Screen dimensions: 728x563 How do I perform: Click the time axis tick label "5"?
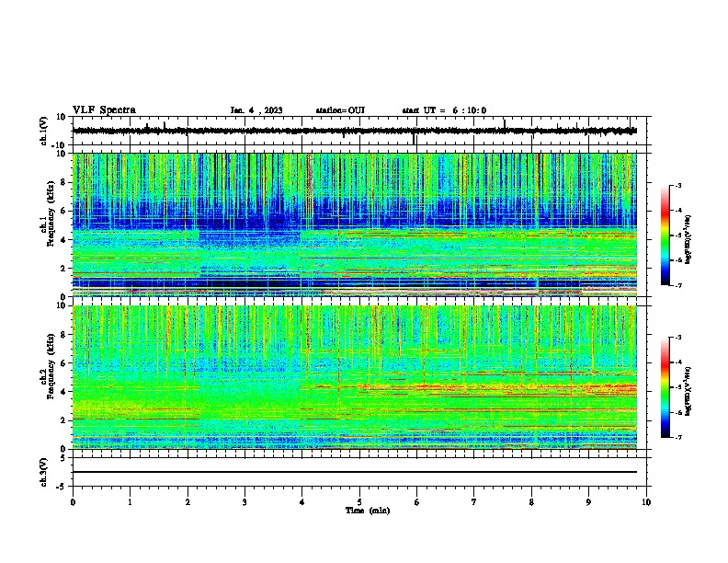coord(359,502)
